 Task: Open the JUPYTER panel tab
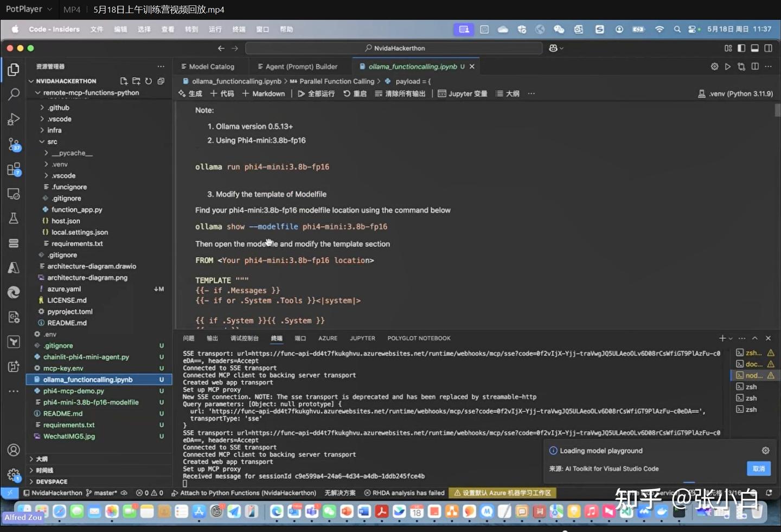[362, 338]
